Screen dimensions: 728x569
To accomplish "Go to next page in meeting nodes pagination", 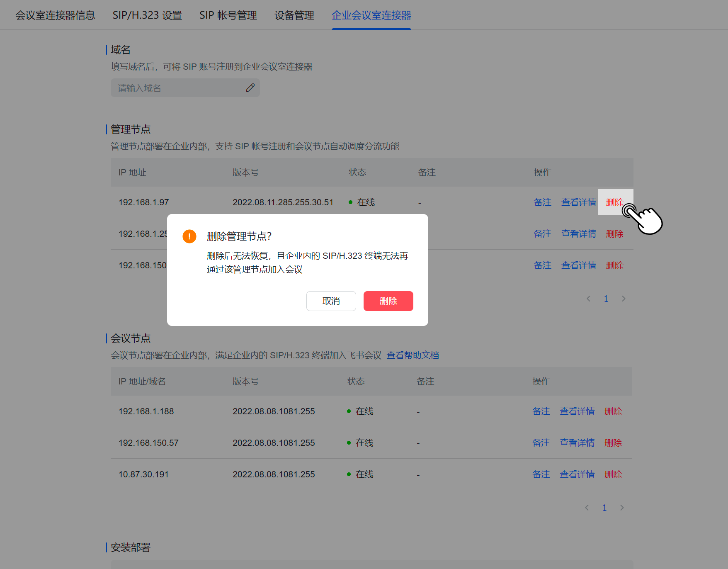I will [x=622, y=508].
